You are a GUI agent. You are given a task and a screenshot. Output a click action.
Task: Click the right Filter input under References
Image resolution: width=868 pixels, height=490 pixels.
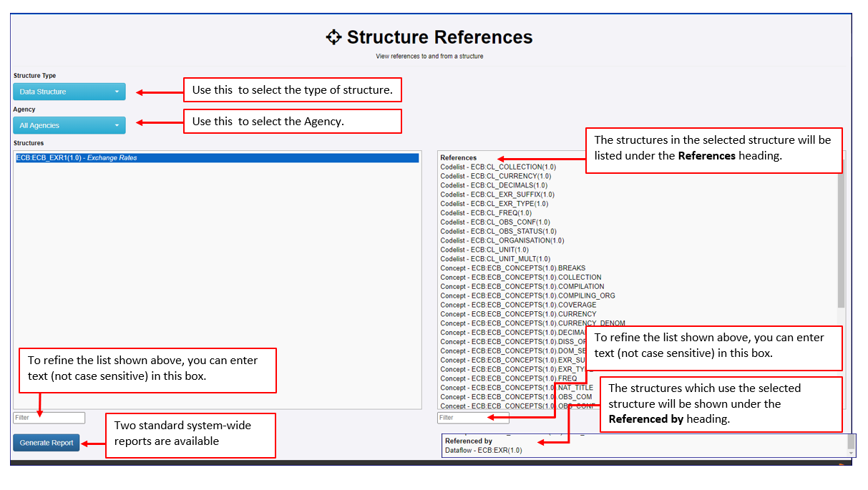[x=473, y=417]
